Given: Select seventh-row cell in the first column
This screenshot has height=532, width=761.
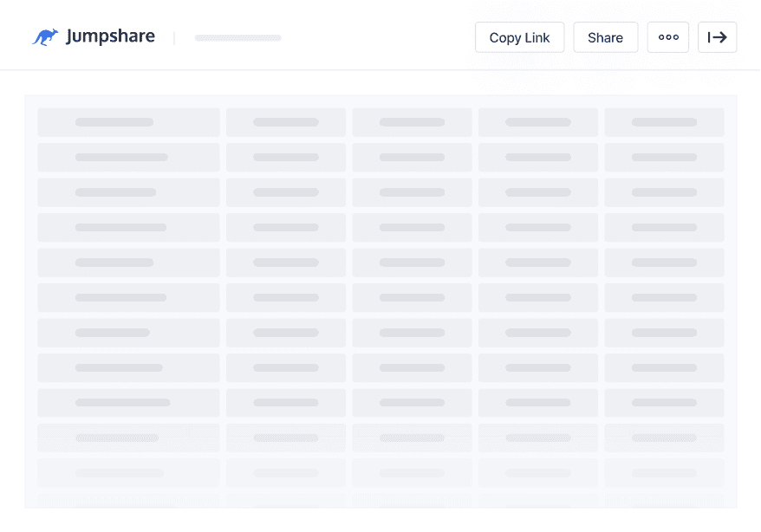Looking at the screenshot, I should click(x=128, y=333).
